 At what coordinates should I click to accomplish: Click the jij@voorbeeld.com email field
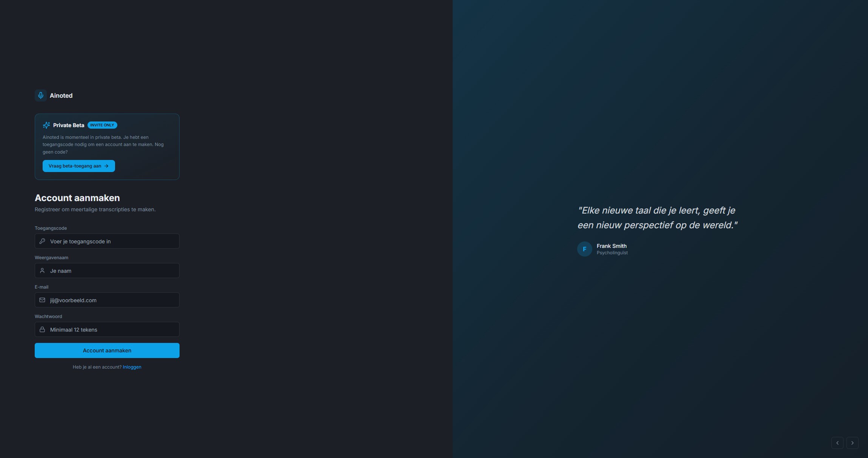tap(107, 300)
